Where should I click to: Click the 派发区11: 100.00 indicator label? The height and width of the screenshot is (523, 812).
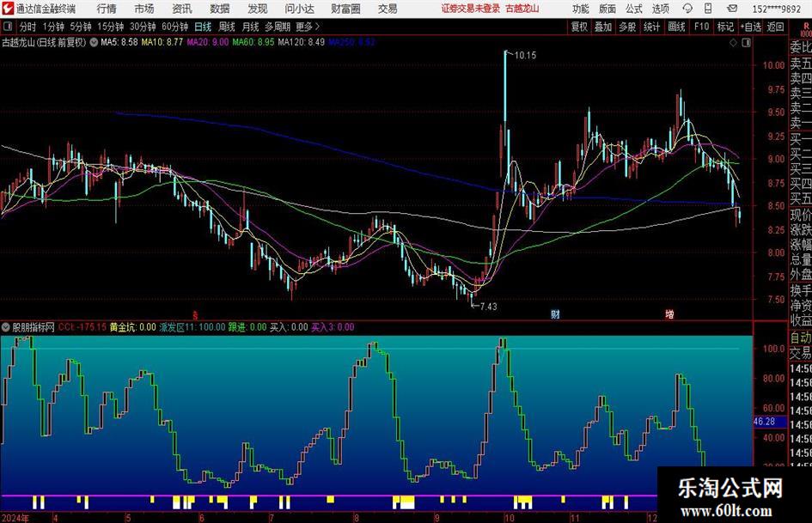click(x=192, y=327)
